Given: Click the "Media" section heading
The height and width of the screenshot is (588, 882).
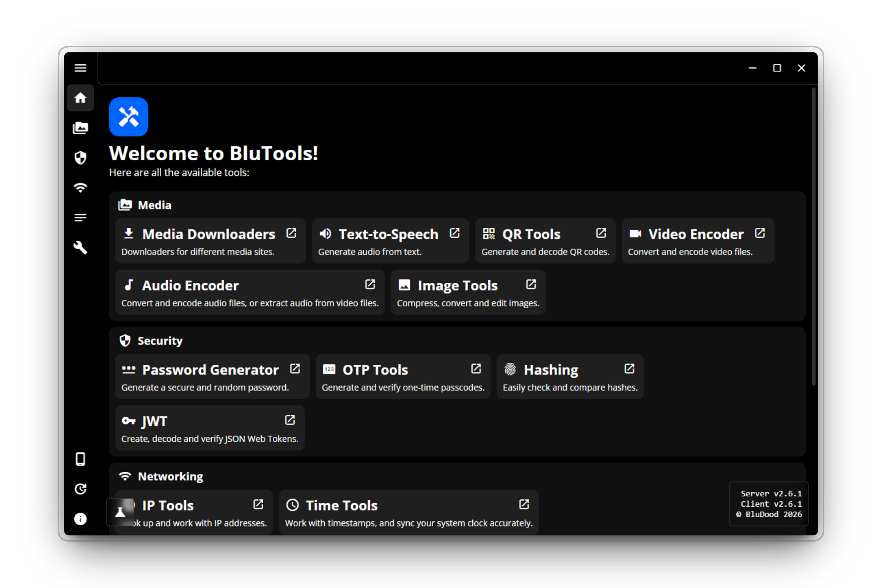Looking at the screenshot, I should tap(154, 205).
